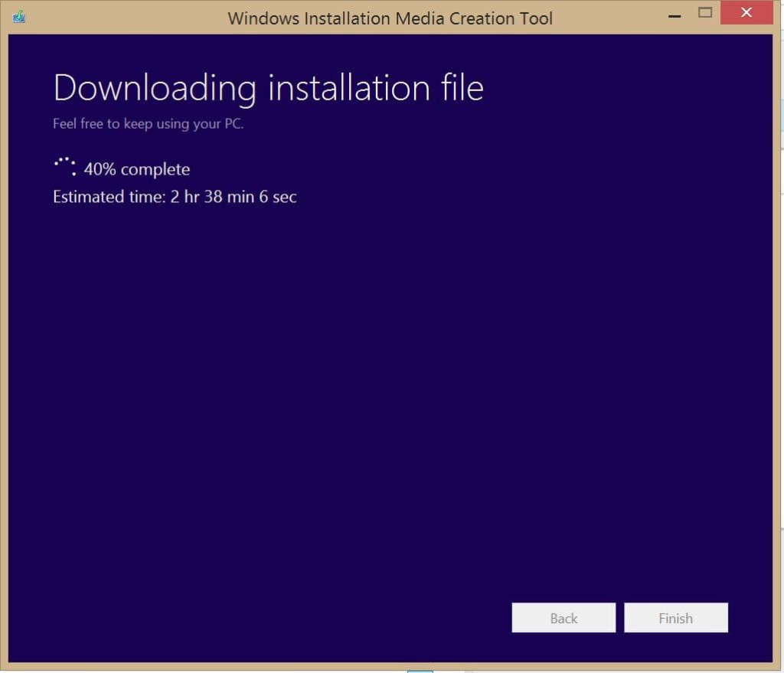Minimize the Media Creation Tool window
Image resolution: width=784 pixels, height=673 pixels.
[675, 16]
